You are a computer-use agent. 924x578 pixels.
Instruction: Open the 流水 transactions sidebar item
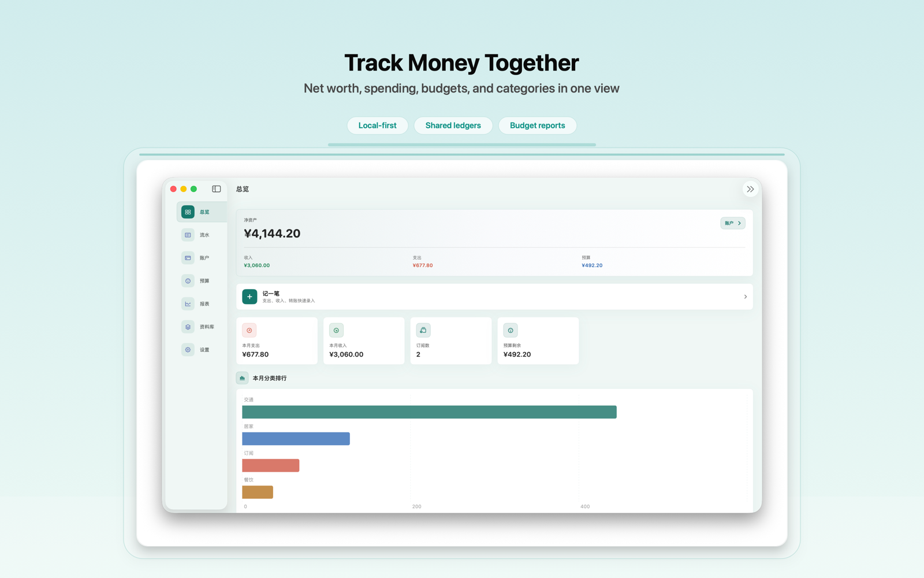click(x=202, y=235)
